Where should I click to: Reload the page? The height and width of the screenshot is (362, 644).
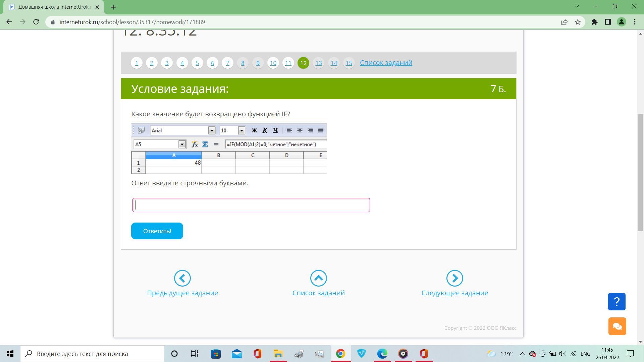click(36, 22)
